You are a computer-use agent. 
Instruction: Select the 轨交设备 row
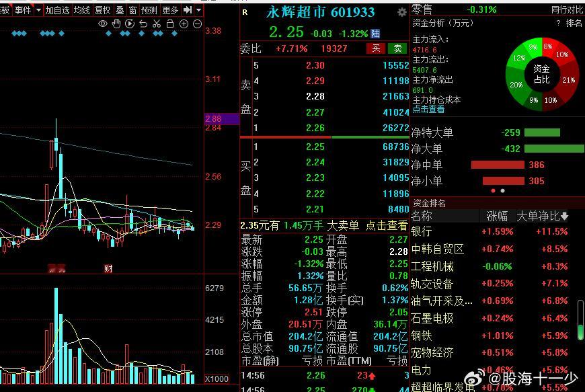pos(489,284)
